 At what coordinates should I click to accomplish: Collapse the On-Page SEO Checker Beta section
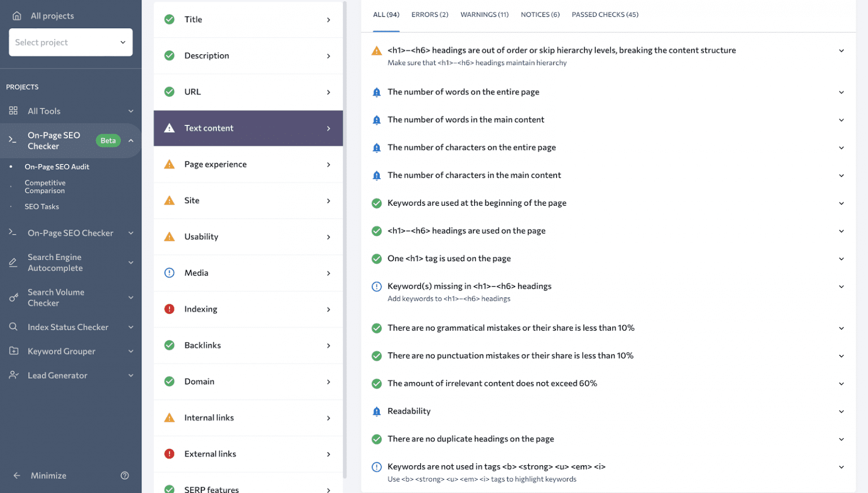click(131, 140)
